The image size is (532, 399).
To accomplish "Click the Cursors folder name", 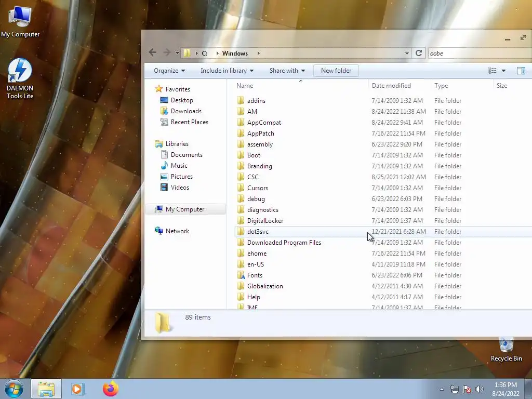I will point(258,188).
